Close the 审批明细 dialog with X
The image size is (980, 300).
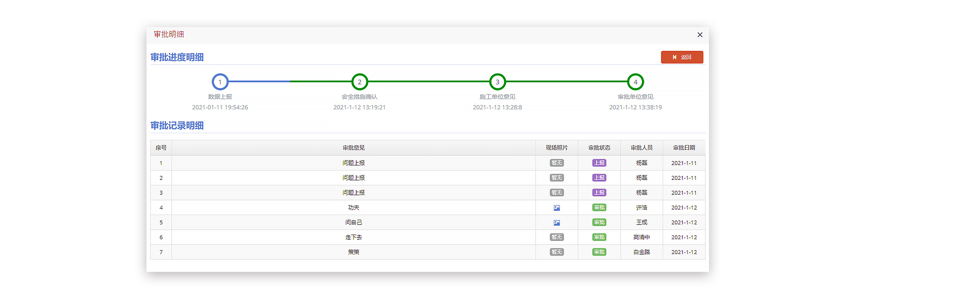[x=700, y=35]
